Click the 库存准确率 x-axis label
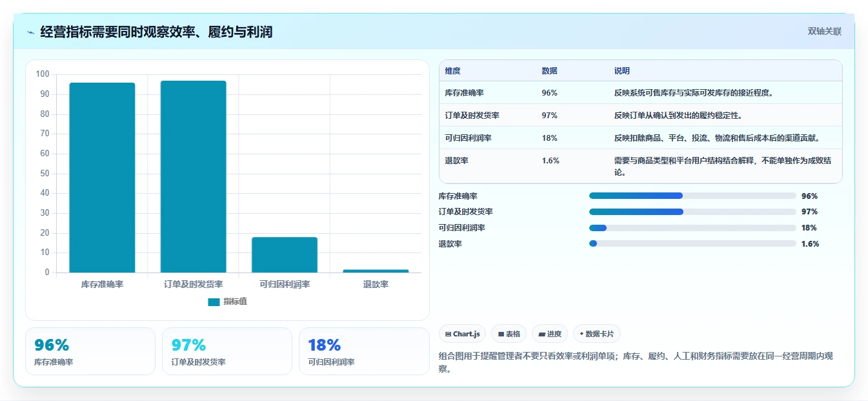Screen dimensions: 868x401 pyautogui.click(x=102, y=284)
